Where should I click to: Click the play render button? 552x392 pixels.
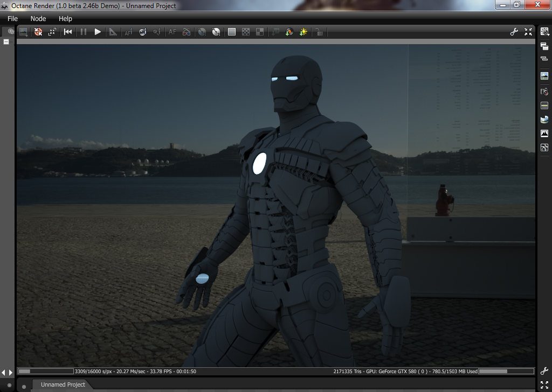(x=98, y=32)
